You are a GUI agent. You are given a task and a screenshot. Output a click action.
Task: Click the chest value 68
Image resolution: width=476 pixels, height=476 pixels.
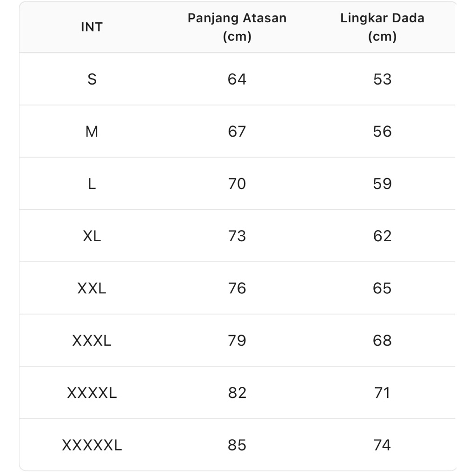[x=382, y=341]
